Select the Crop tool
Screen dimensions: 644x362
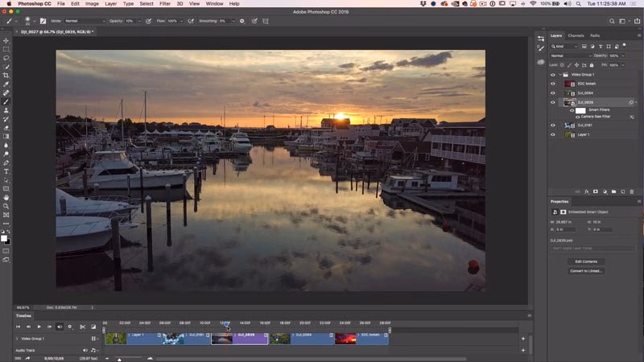[6, 76]
